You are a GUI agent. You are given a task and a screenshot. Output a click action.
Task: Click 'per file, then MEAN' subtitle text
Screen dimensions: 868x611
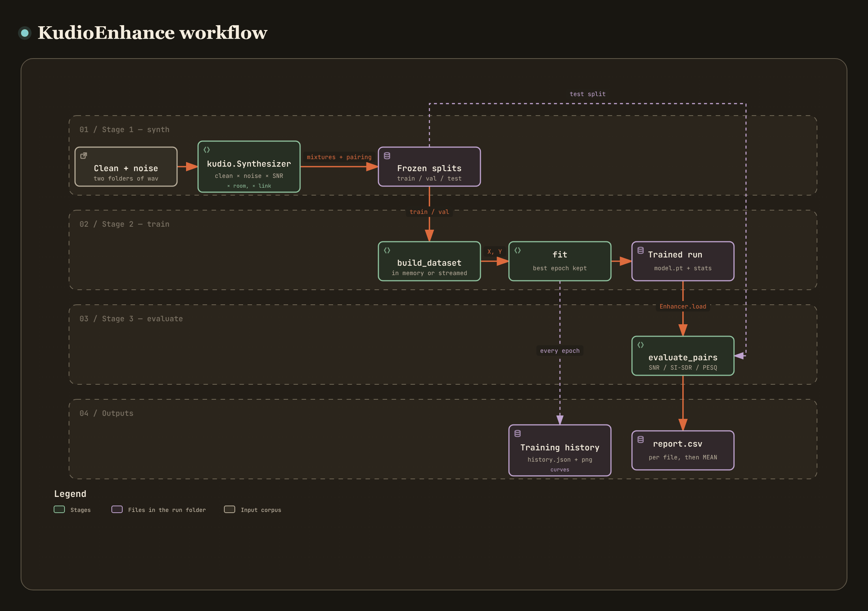pyautogui.click(x=682, y=457)
